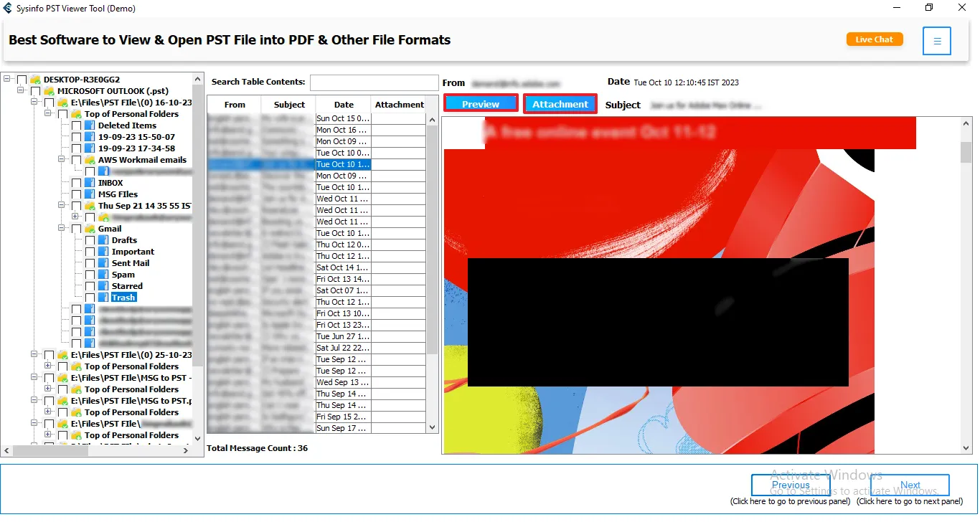Collapse the MICROSOFT OUTLOOK (.pst) node

21,91
